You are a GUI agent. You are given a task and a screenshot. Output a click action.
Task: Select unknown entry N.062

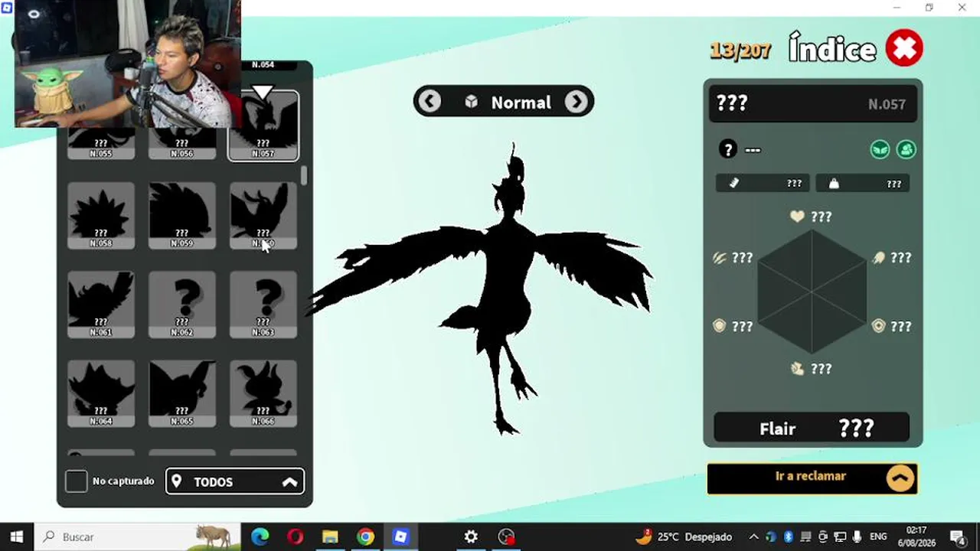click(182, 305)
